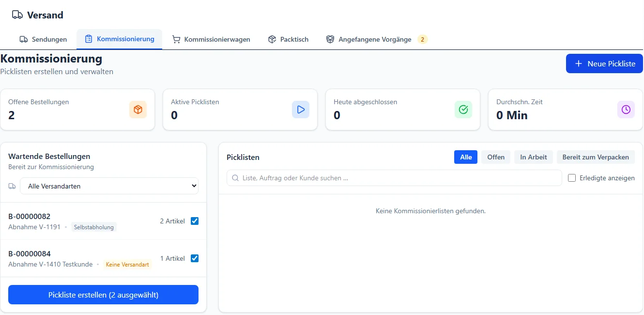Open the Alle Versandarten dropdown

pyautogui.click(x=109, y=186)
